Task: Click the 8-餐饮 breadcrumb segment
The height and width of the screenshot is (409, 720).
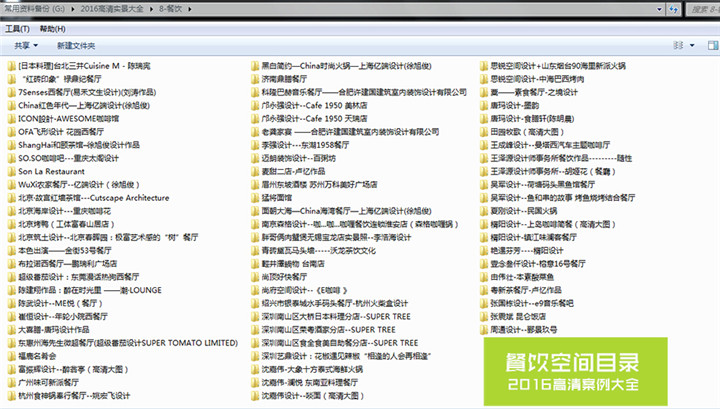Action: [x=170, y=9]
